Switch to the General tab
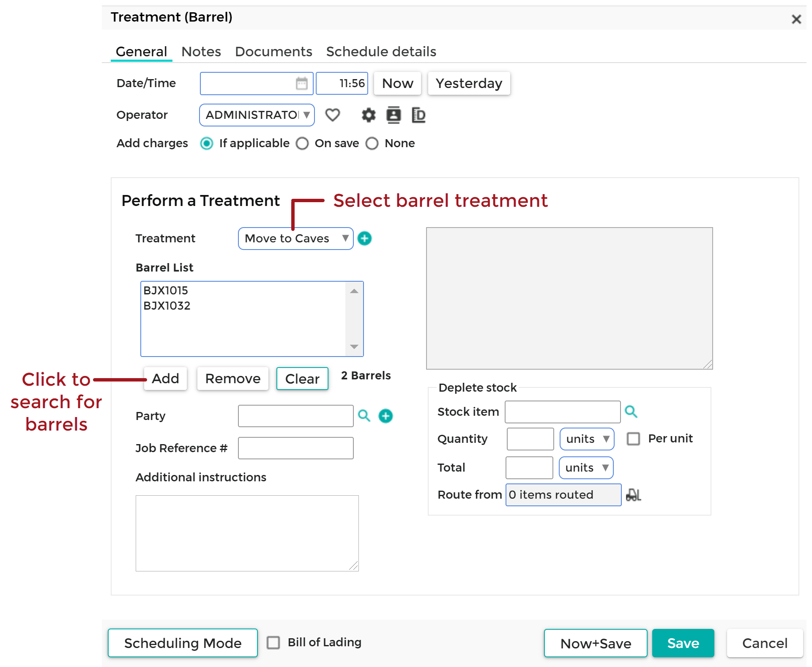812x667 pixels. point(142,52)
